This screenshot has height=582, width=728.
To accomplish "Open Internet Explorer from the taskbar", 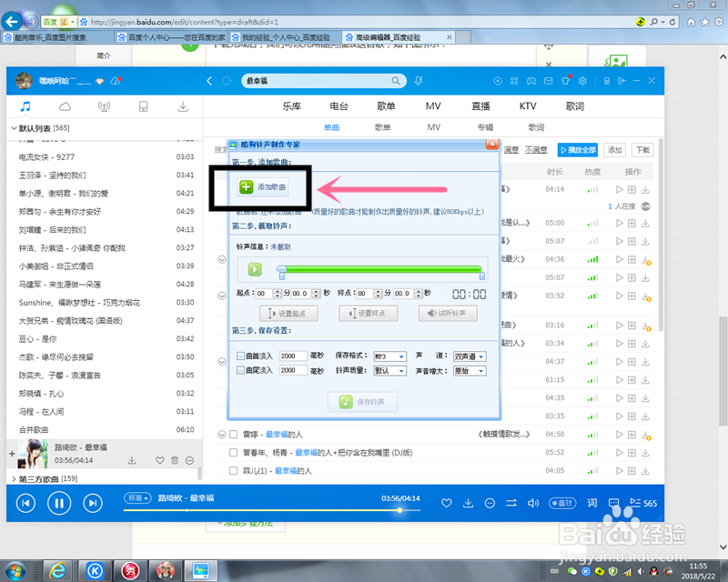I will point(57,571).
